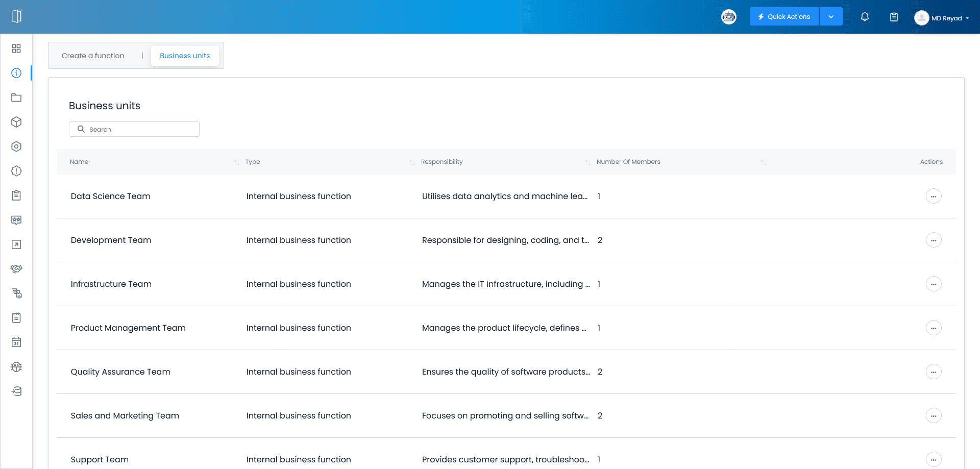
Task: Open actions menu for Data Science Team
Action: pos(933,196)
